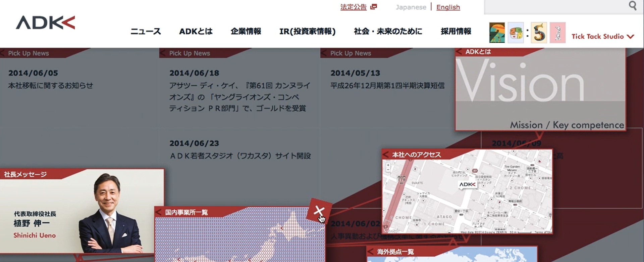Click the back arrow on ADKとは card
The height and width of the screenshot is (262, 644).
[x=459, y=52]
